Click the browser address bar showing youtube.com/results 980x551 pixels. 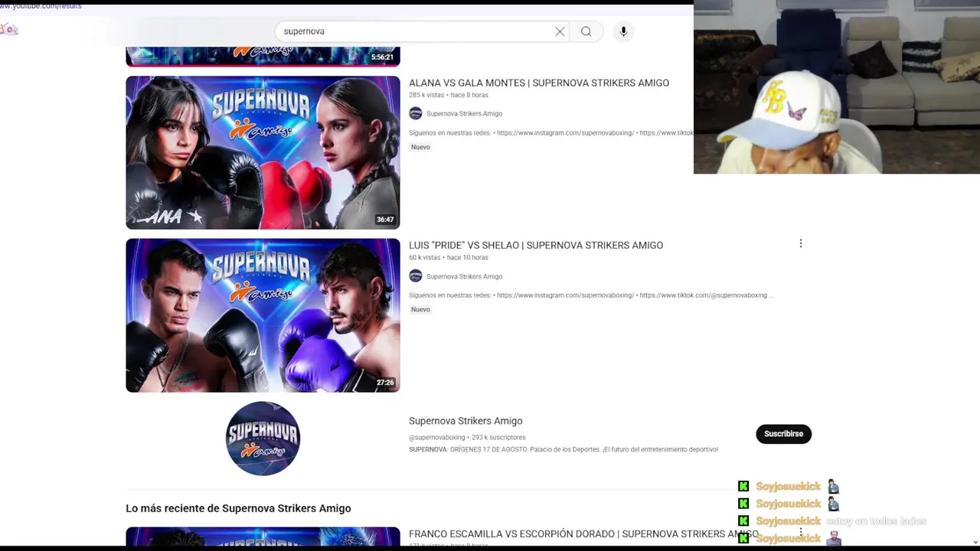(41, 5)
